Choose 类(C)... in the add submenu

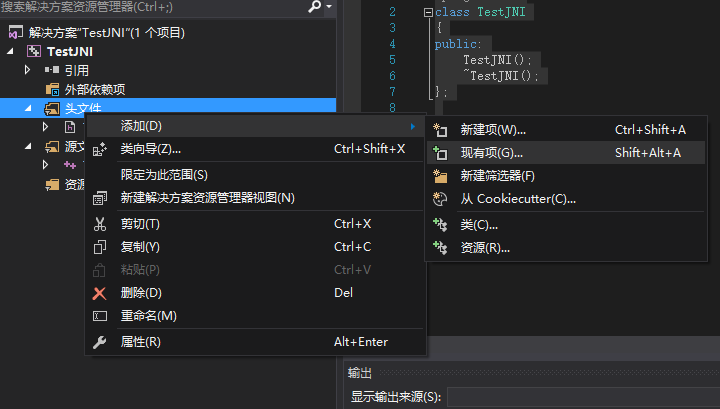tap(479, 225)
